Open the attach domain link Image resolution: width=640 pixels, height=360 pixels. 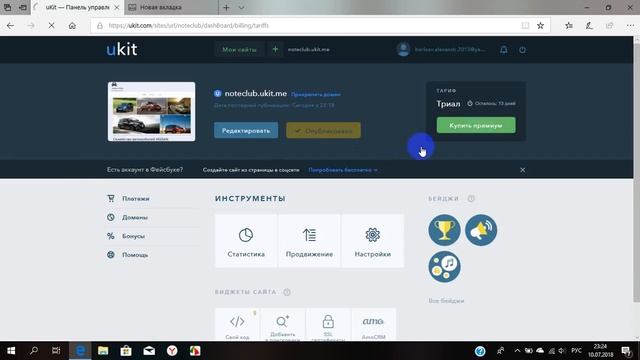click(316, 94)
